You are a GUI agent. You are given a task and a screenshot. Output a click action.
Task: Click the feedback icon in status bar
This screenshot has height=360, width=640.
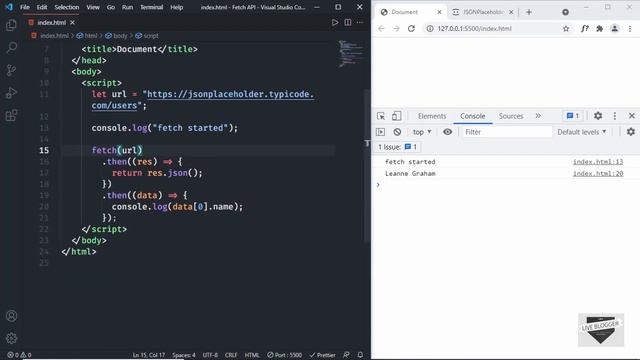point(346,355)
